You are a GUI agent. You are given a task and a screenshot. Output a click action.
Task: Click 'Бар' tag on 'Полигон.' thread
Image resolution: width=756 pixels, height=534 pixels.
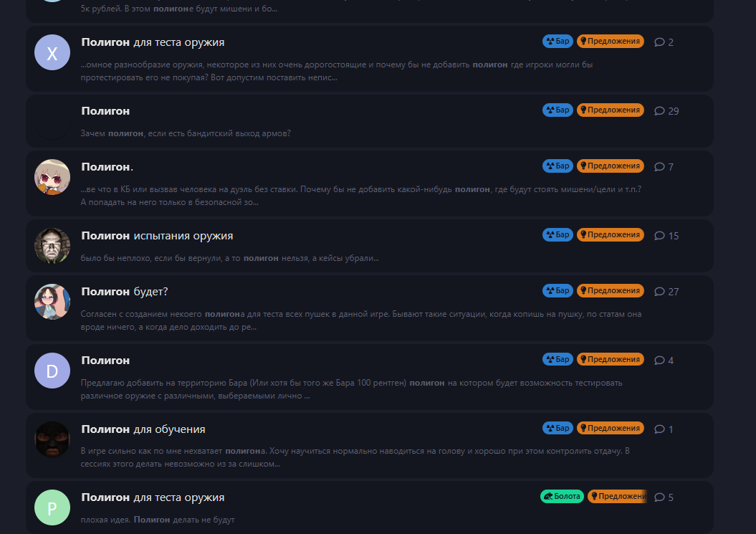(x=558, y=166)
